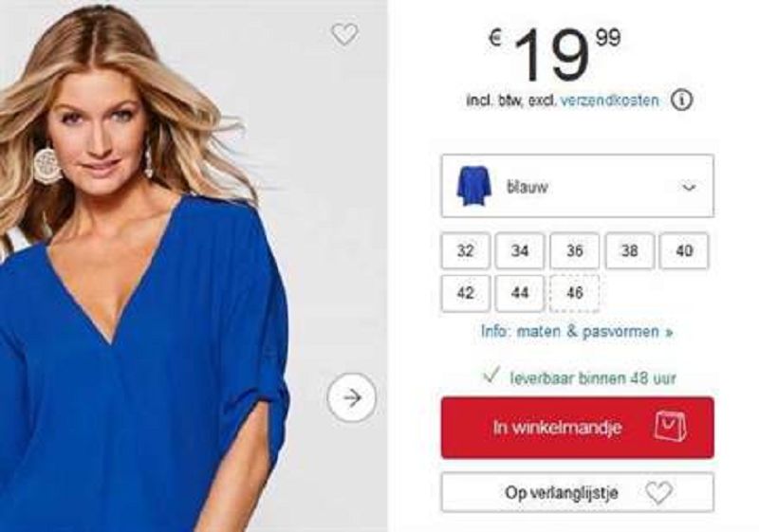
Task: Click the heart icon on the product photo
Action: 344,34
